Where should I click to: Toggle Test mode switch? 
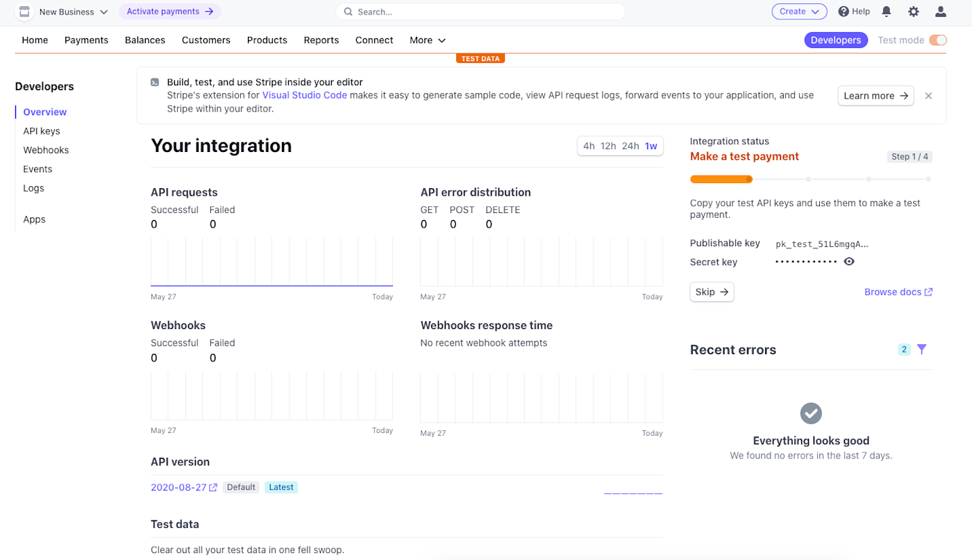pos(938,40)
